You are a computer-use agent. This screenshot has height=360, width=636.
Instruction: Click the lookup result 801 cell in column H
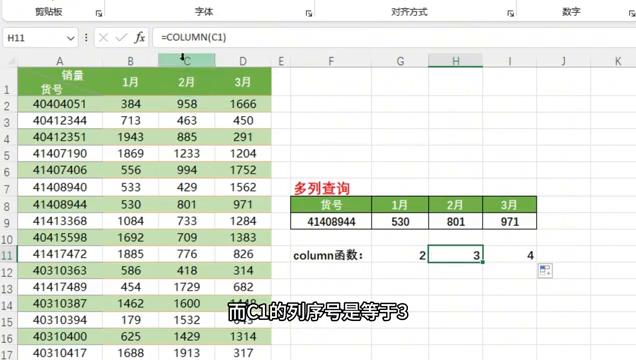coord(456,222)
